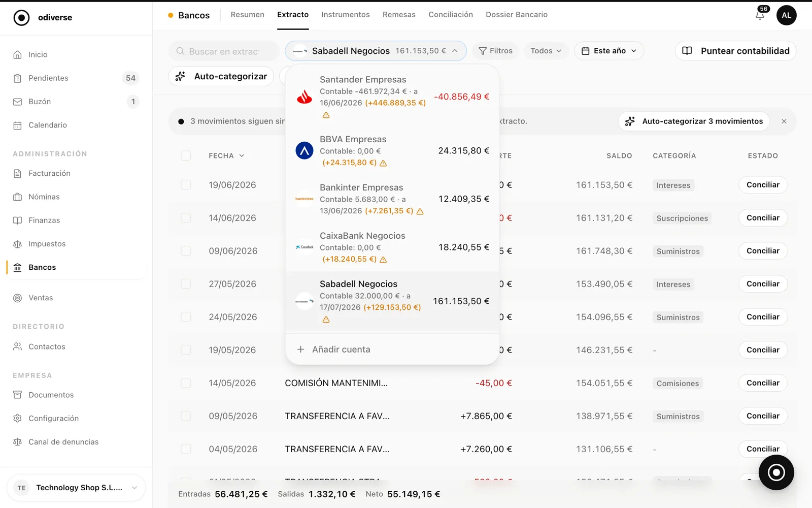Select the Santander Empresas account logo
The width and height of the screenshot is (812, 508).
pos(304,97)
